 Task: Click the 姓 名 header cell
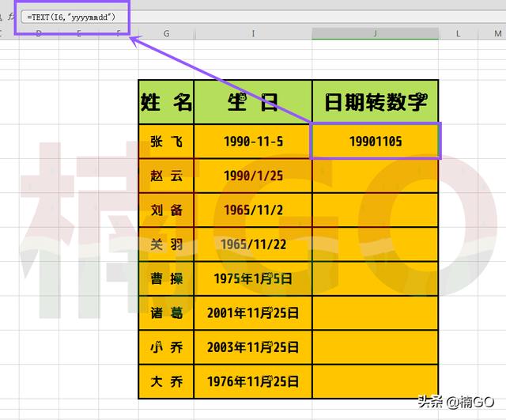pos(166,102)
